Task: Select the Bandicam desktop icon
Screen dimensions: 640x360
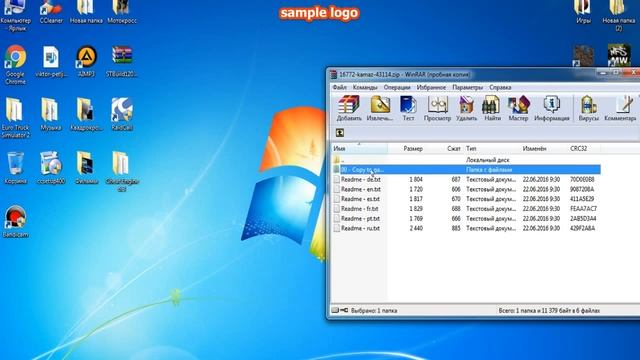Action: (16, 222)
